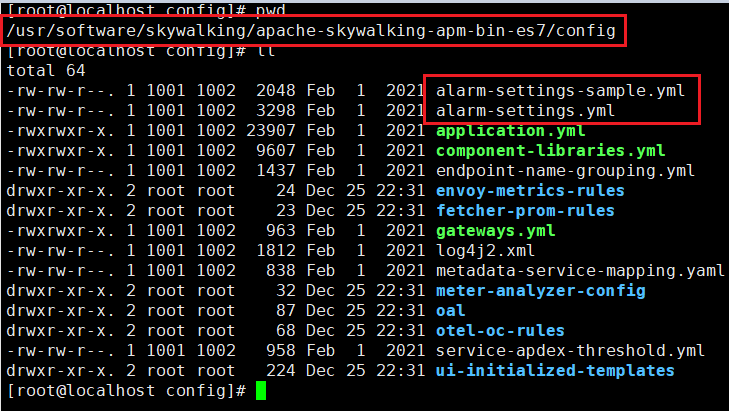
Task: Click size 224 of ui-initialized-templates row
Action: coord(281,371)
